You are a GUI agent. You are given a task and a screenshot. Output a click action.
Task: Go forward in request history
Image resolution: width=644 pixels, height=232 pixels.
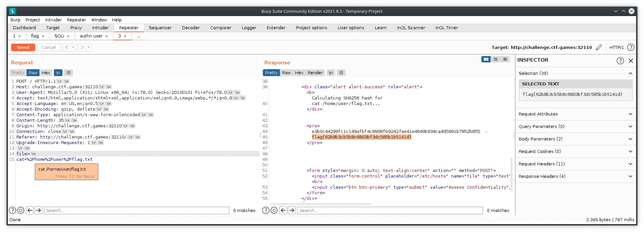[82, 47]
